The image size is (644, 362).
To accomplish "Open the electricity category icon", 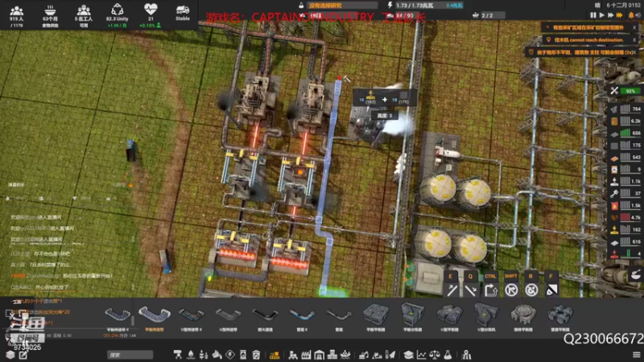I will pos(230,355).
